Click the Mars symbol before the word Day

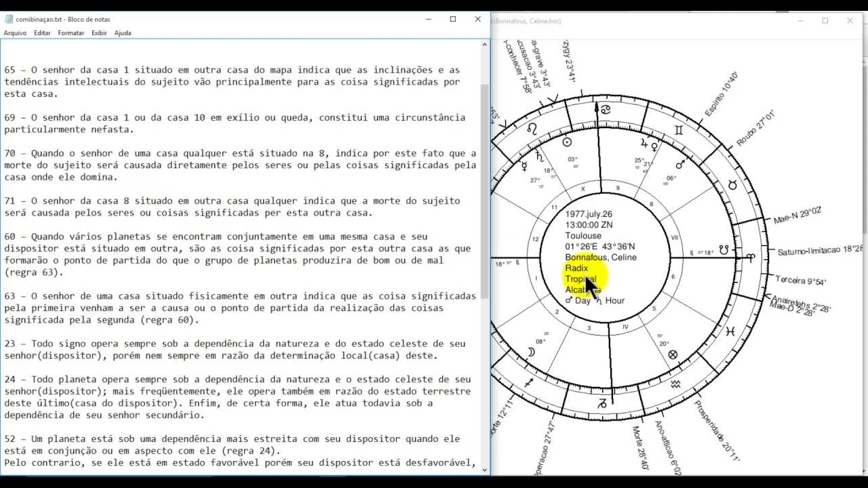tap(569, 300)
